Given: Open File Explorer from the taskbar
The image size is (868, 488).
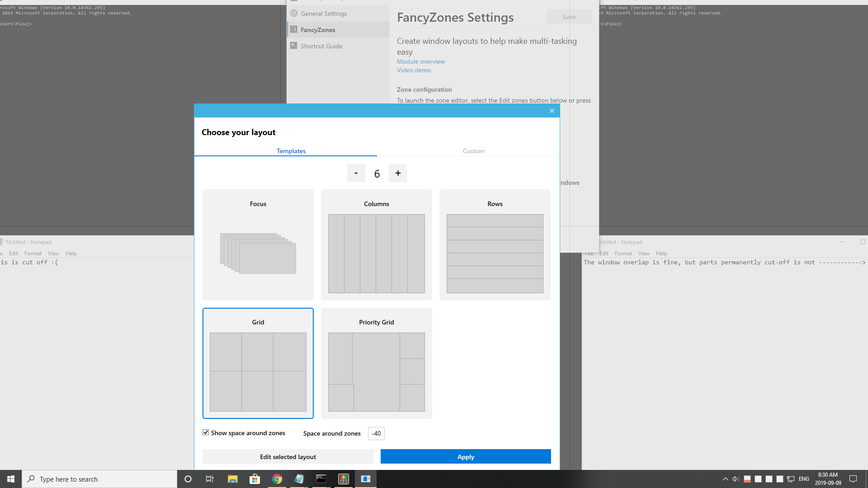Looking at the screenshot, I should click(x=232, y=479).
